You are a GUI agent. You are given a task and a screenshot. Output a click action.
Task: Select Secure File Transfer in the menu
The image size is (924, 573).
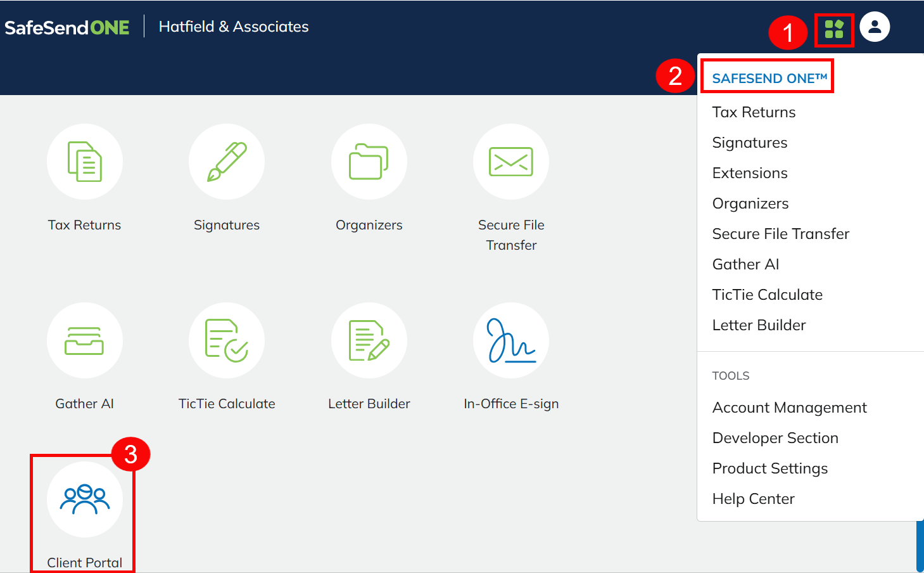click(780, 234)
